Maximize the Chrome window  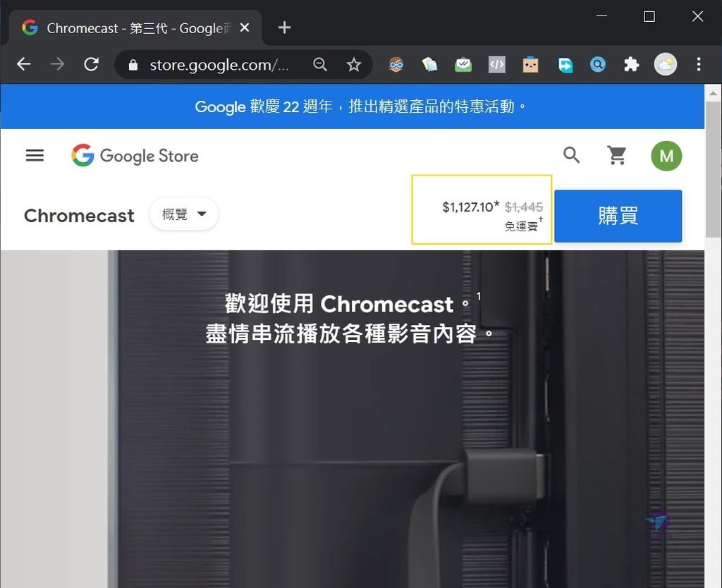[649, 16]
